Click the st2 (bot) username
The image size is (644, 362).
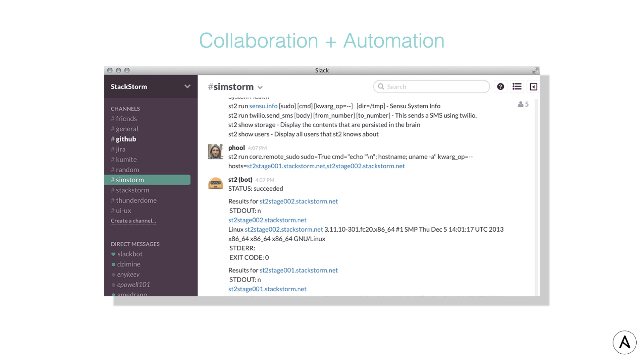click(240, 180)
